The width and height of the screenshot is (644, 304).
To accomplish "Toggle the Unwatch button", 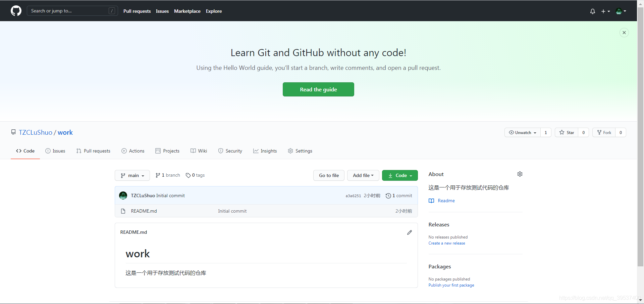I will tap(523, 132).
